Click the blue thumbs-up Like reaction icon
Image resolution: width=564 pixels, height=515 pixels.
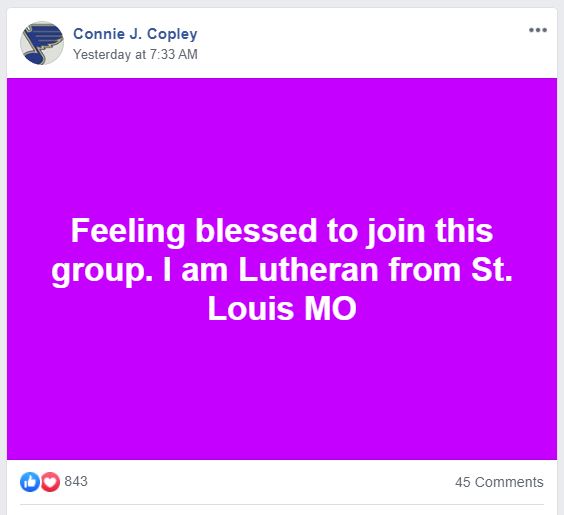coord(30,482)
